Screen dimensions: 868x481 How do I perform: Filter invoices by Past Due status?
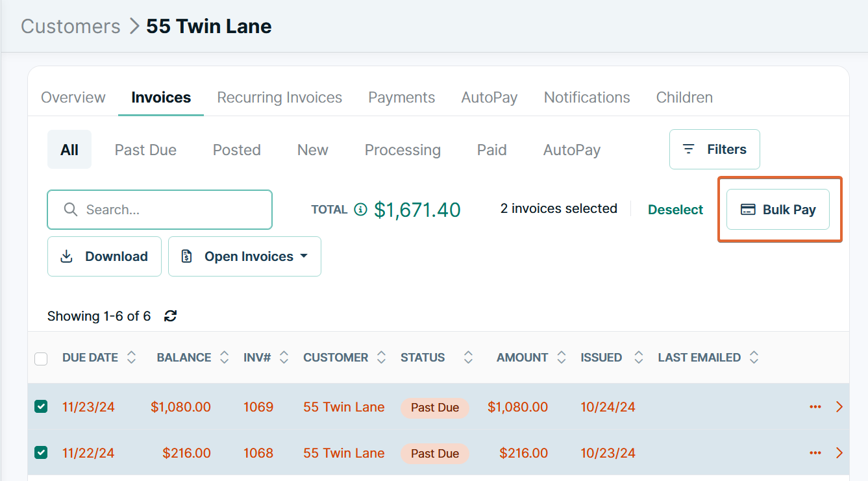[145, 149]
